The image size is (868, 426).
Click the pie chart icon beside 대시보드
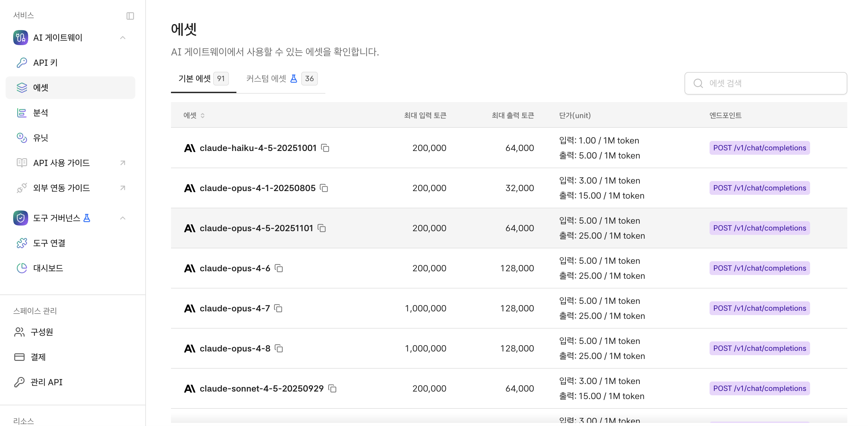click(22, 268)
